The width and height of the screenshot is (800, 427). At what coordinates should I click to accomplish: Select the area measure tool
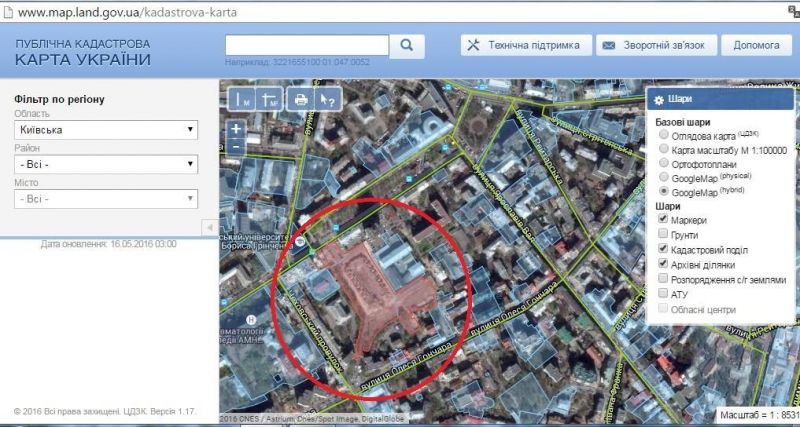pyautogui.click(x=268, y=99)
